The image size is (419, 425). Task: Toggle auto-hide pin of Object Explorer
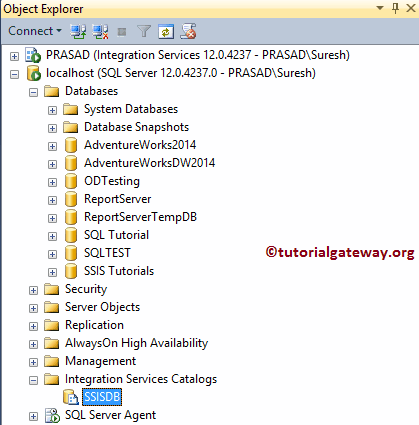click(396, 8)
